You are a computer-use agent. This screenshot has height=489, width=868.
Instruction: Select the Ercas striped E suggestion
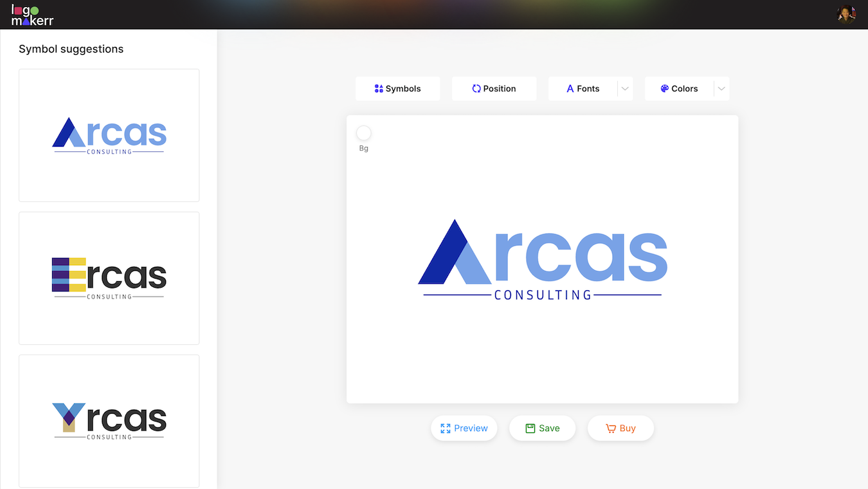tap(109, 278)
